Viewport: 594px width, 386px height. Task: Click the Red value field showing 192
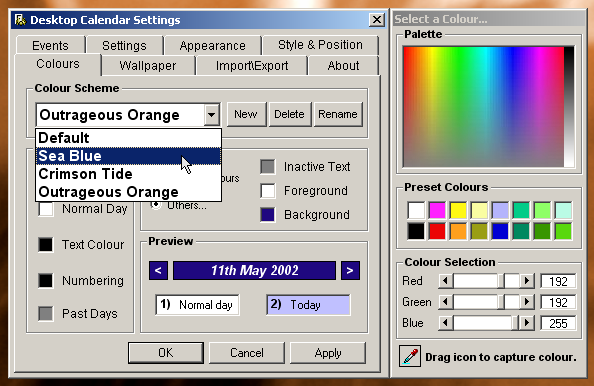click(x=558, y=281)
